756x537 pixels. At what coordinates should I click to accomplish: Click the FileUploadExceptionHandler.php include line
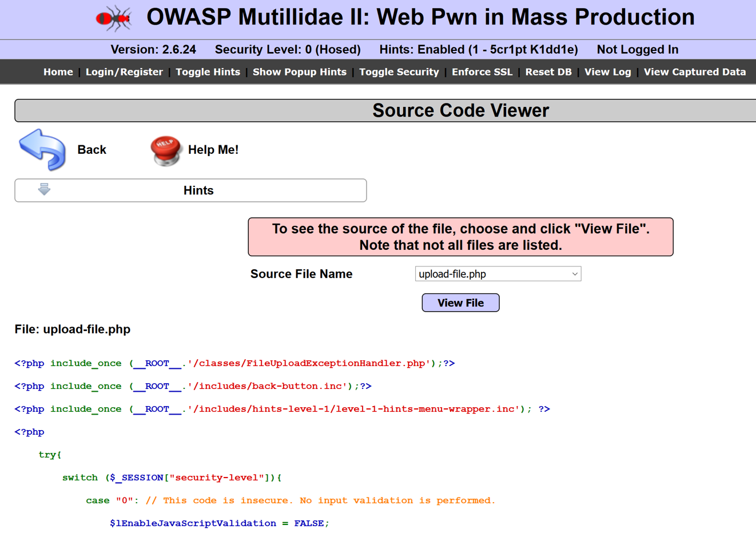pyautogui.click(x=235, y=363)
